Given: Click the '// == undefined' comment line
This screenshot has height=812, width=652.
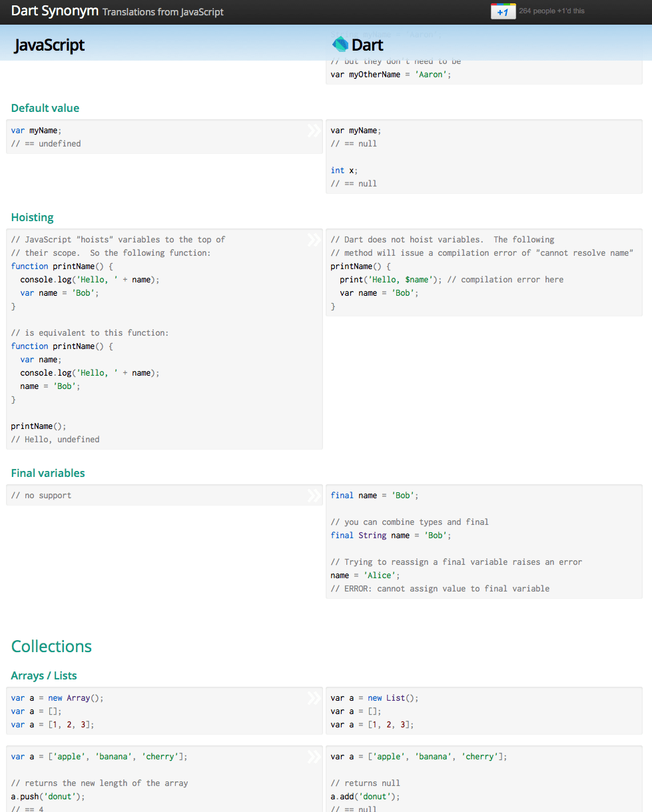Looking at the screenshot, I should tap(46, 144).
